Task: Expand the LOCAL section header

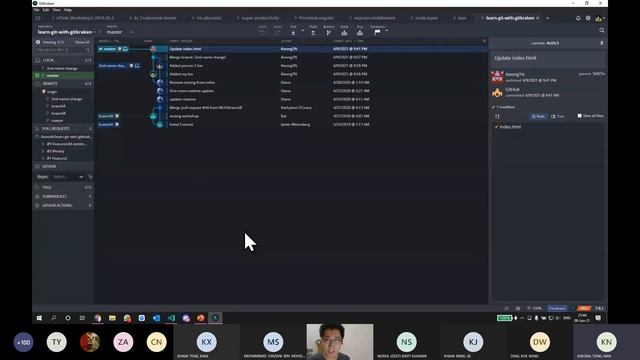Action: tap(63, 60)
